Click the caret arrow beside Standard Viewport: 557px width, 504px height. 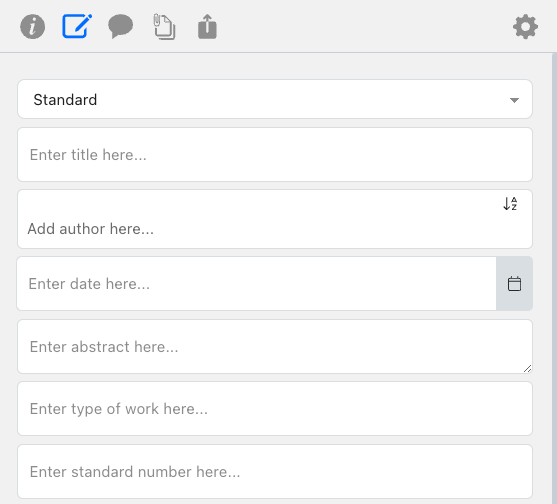(514, 100)
